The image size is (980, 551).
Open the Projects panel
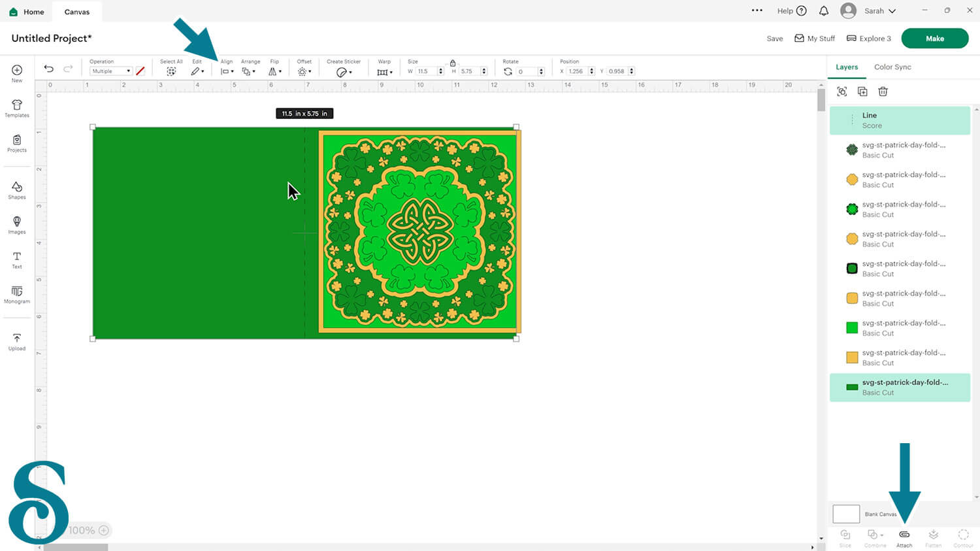tap(17, 143)
